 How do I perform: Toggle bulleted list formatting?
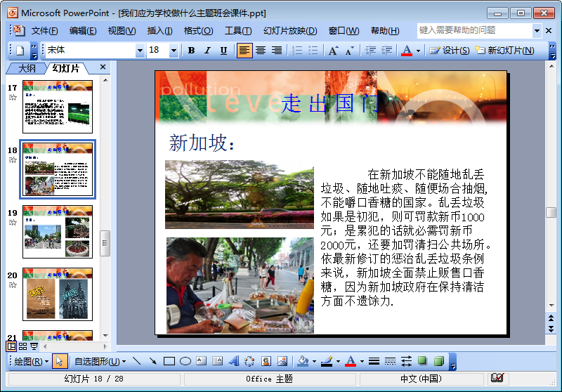(313, 51)
